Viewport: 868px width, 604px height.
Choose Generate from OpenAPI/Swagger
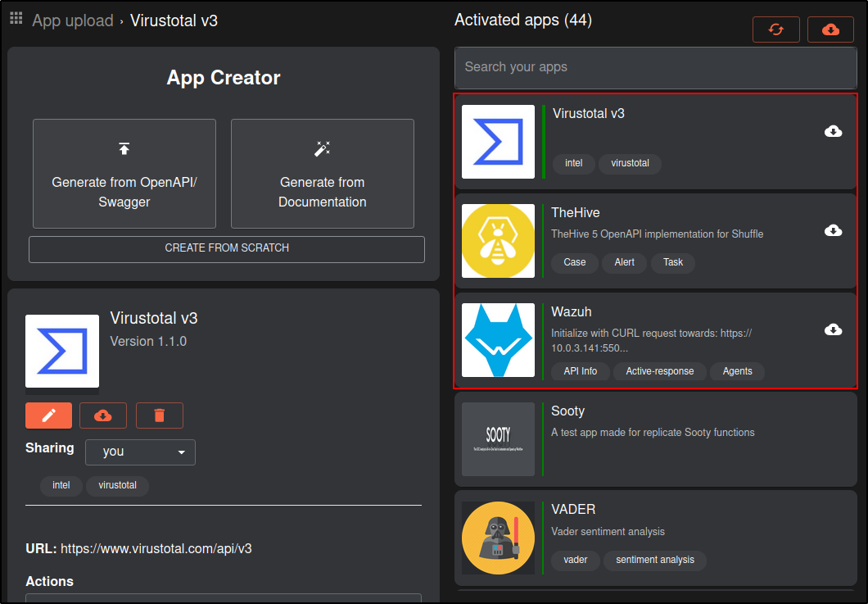click(x=124, y=174)
